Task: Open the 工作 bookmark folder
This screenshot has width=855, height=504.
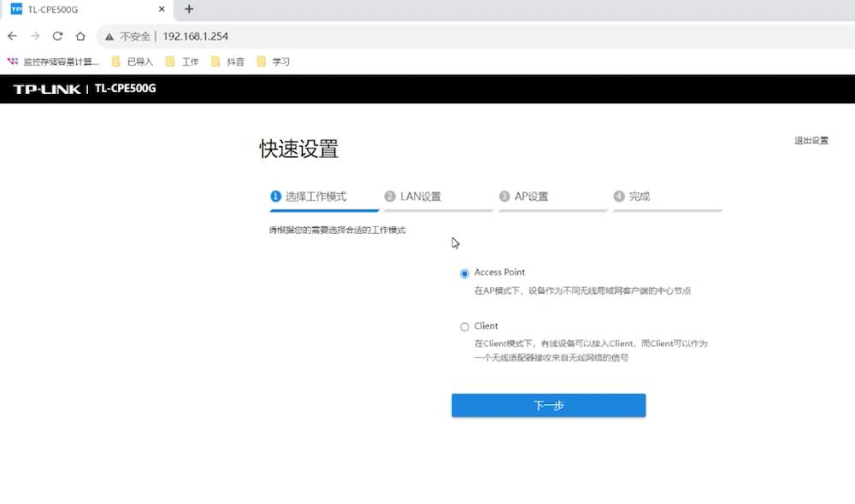Action: [182, 62]
